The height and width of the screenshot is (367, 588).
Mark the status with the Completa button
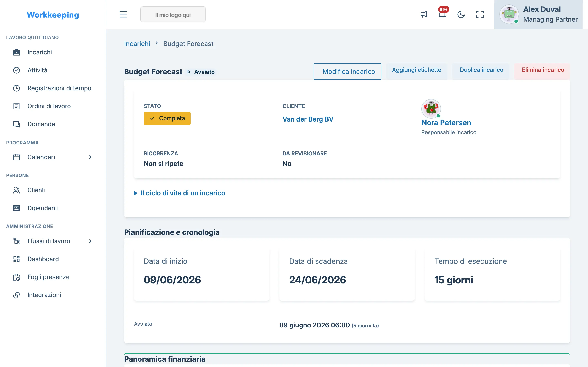click(x=167, y=118)
